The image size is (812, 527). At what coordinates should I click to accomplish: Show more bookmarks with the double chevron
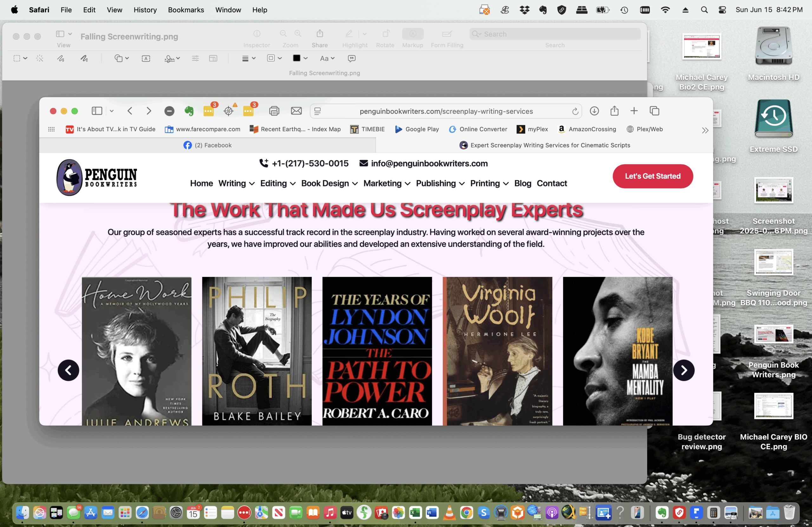pyautogui.click(x=705, y=130)
